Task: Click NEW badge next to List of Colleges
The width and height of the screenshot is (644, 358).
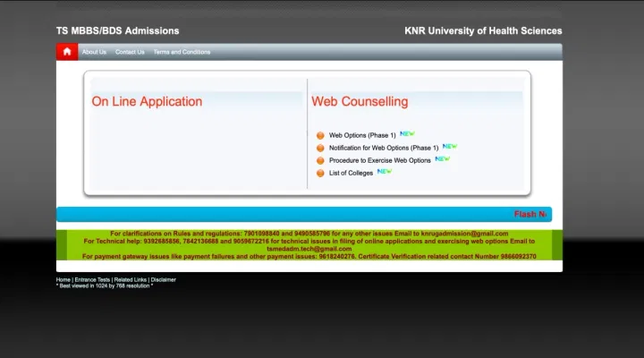Action: 385,171
